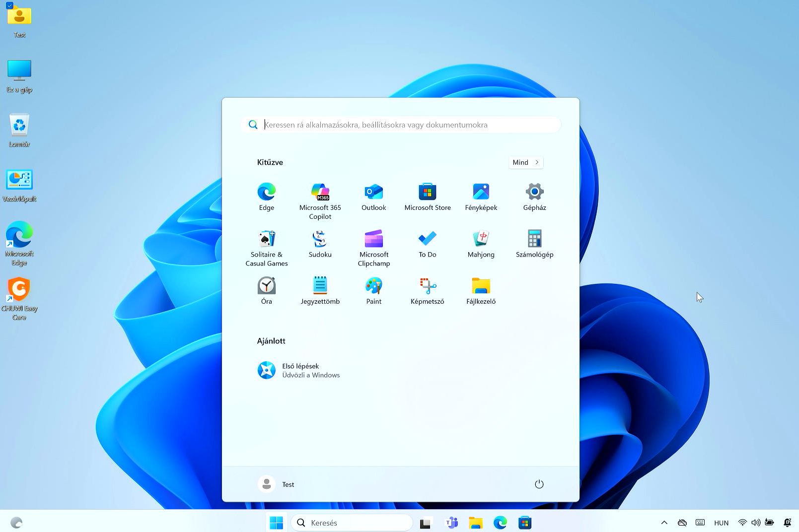Open Fényképek photos app

(481, 192)
